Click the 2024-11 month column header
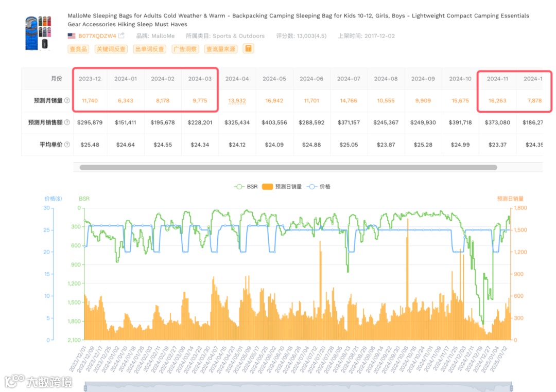The height and width of the screenshot is (392, 556). coord(497,79)
